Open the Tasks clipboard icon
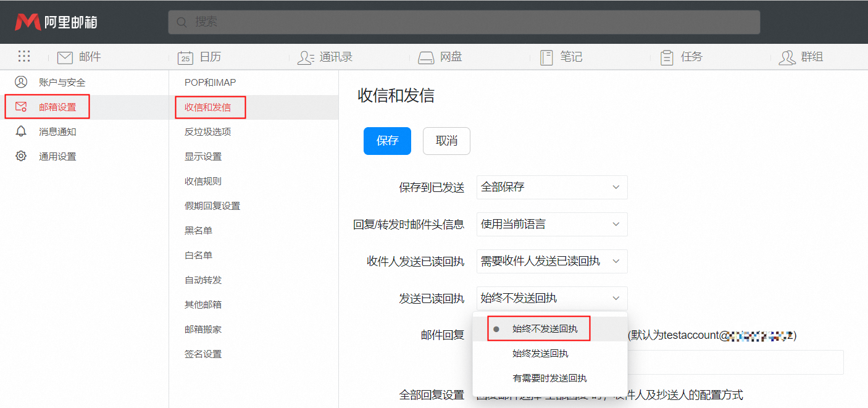This screenshot has width=868, height=408. pyautogui.click(x=667, y=57)
